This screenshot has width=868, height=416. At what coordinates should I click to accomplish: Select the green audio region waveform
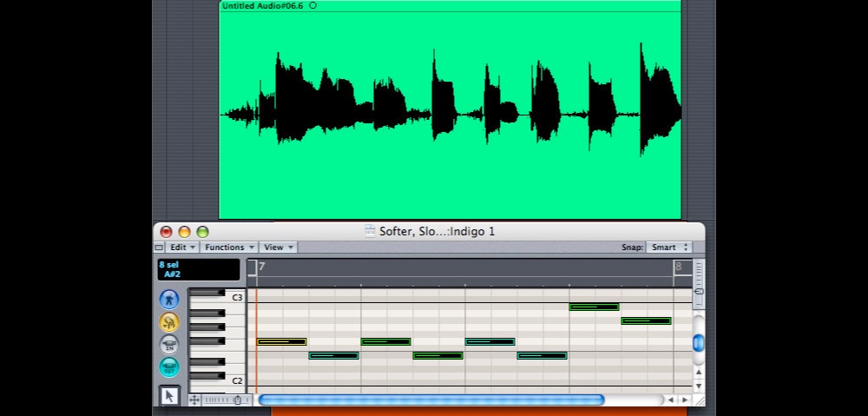(x=450, y=114)
